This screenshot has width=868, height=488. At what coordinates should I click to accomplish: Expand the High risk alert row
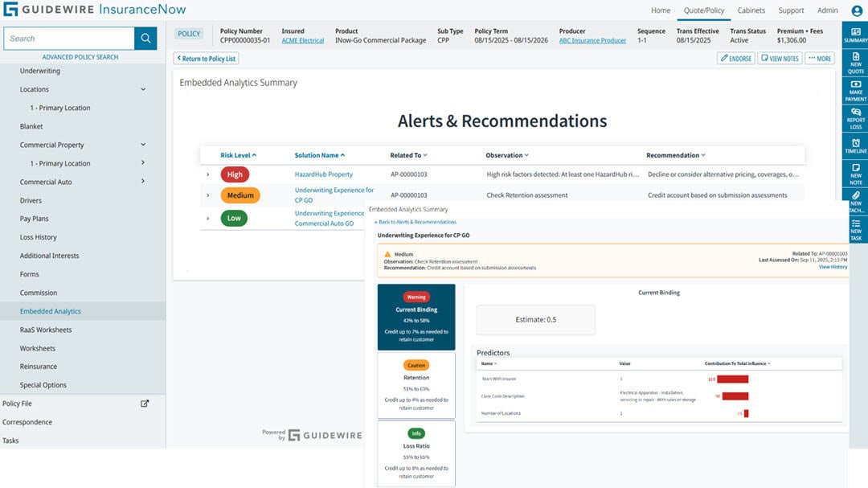[208, 174]
